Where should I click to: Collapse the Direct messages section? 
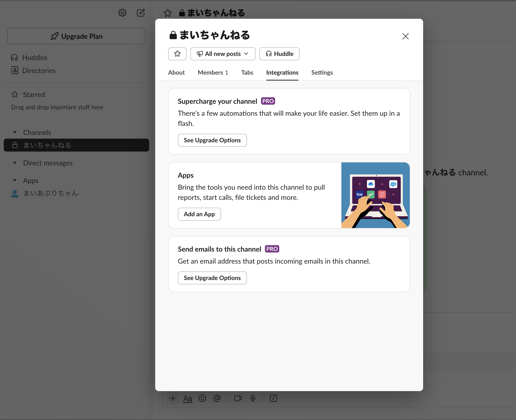pyautogui.click(x=15, y=163)
